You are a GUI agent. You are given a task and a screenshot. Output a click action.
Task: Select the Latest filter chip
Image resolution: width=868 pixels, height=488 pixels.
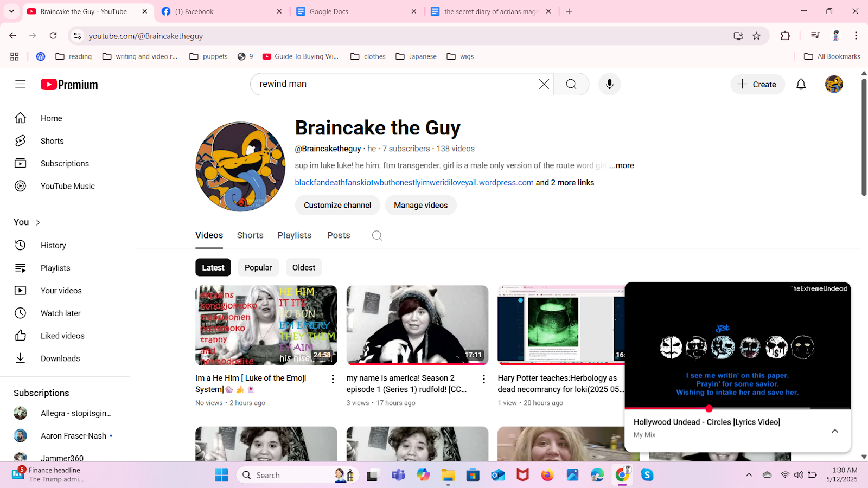tap(213, 267)
